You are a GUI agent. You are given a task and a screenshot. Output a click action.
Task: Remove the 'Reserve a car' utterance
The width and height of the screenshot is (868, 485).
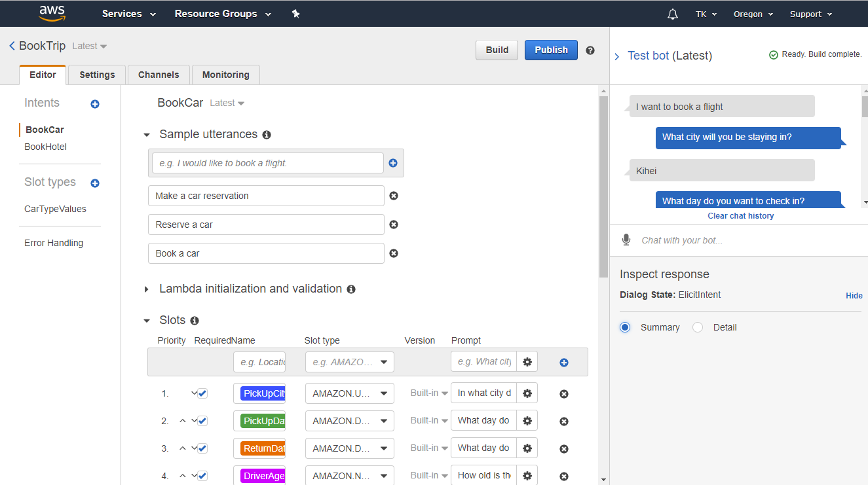(394, 225)
